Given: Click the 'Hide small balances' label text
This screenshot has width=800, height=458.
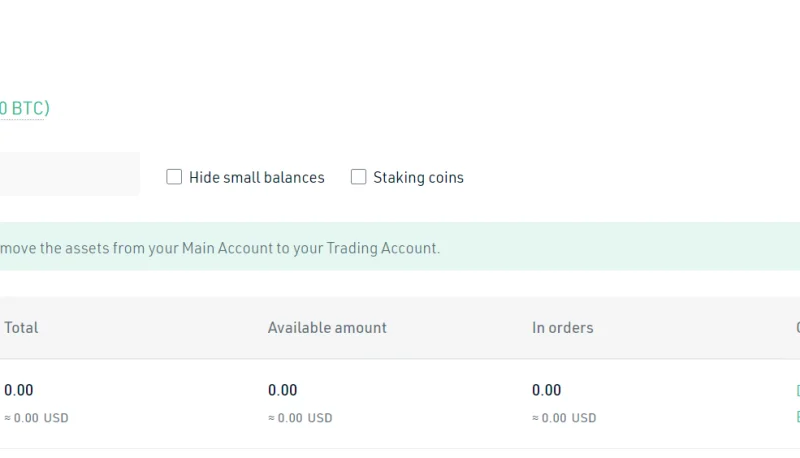Looking at the screenshot, I should [257, 177].
